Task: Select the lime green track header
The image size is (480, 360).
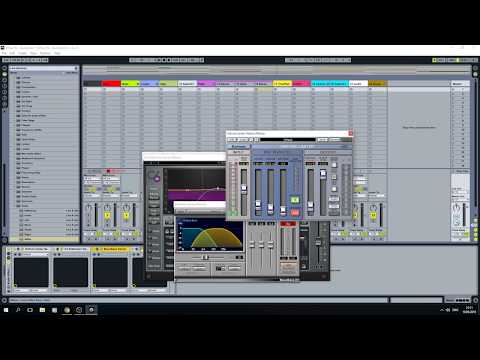Action: point(130,83)
